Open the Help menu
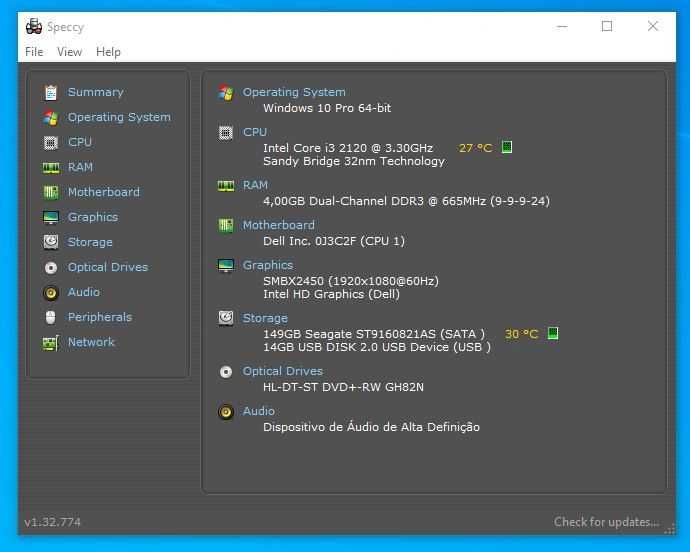 [108, 52]
